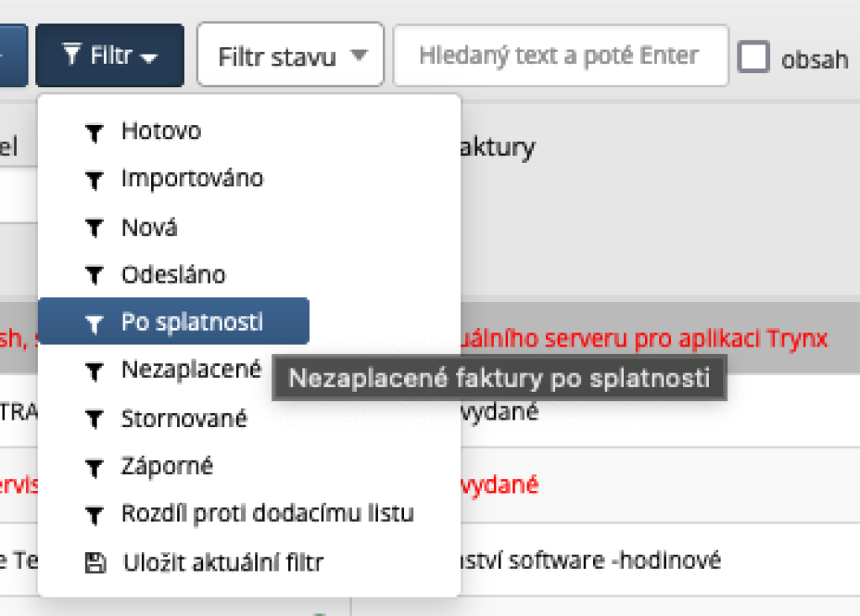Screen dimensions: 860x616
Task: Click the funnel icon beside Nezaplacené
Action: coord(95,370)
